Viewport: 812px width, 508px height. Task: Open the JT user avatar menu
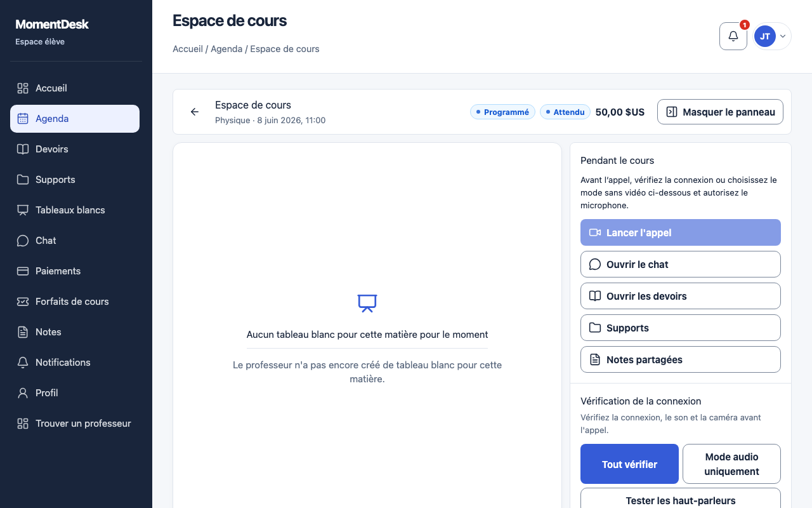[x=772, y=36]
